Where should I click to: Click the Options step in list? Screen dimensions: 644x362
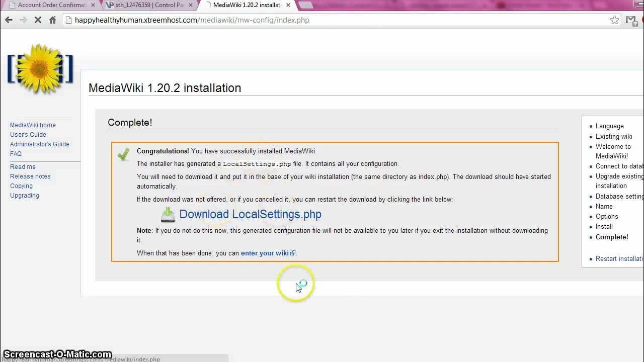click(607, 217)
